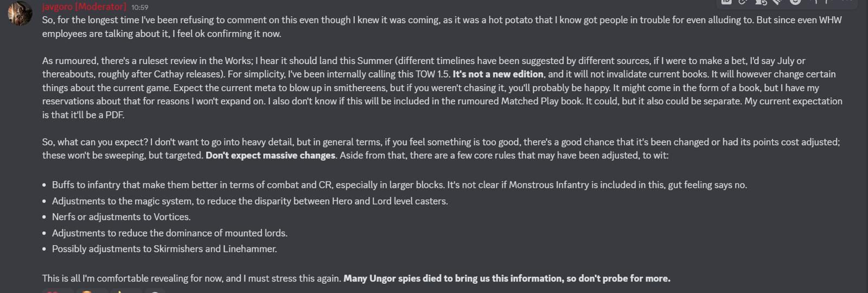Click the bold Ungor spies sentence

coord(507,278)
